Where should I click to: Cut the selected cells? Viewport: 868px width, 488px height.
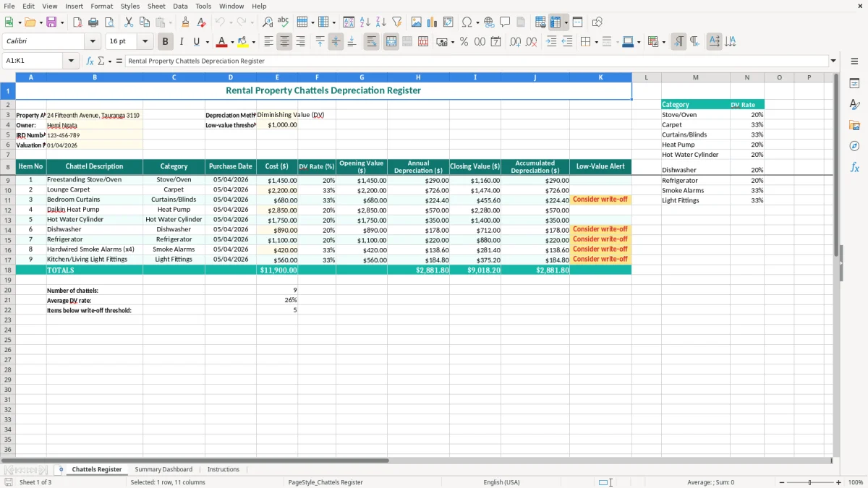(129, 22)
